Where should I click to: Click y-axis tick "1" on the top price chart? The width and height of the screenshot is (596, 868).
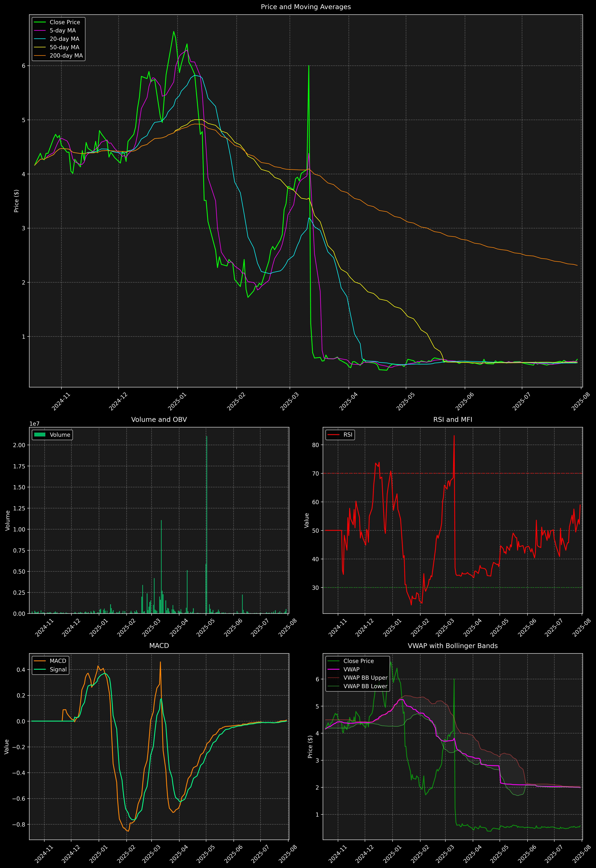pyautogui.click(x=23, y=337)
